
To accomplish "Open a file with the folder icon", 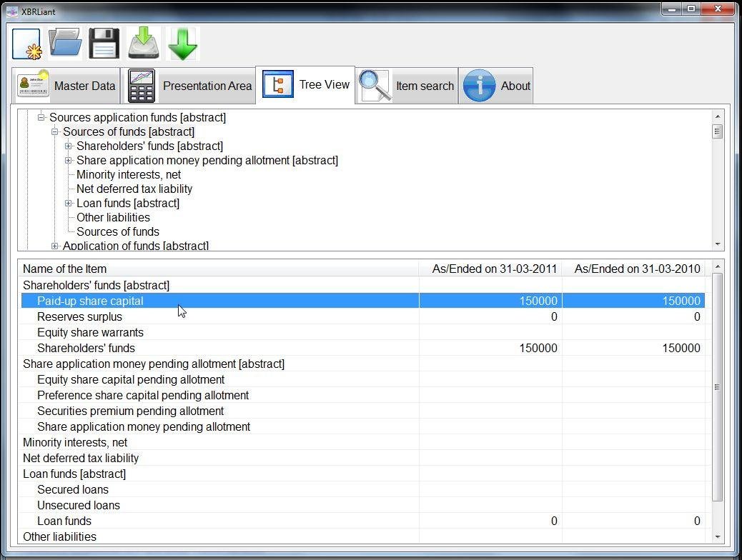I will click(65, 44).
